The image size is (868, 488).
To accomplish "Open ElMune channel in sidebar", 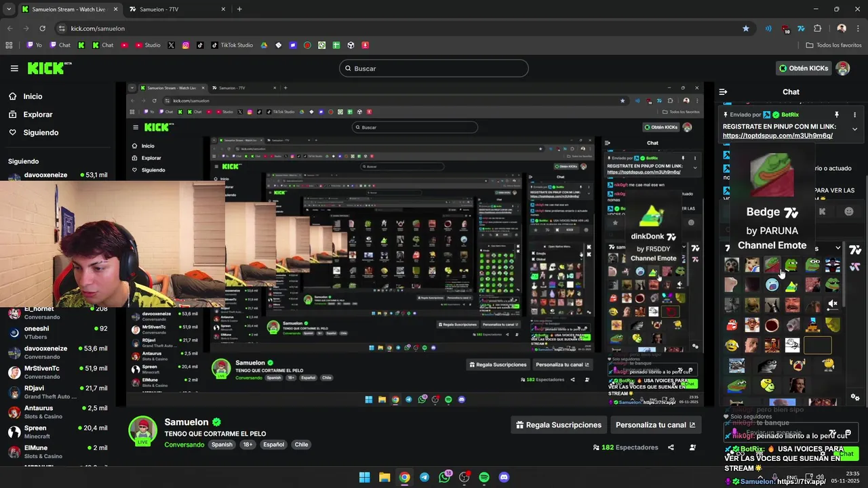I will (x=58, y=451).
